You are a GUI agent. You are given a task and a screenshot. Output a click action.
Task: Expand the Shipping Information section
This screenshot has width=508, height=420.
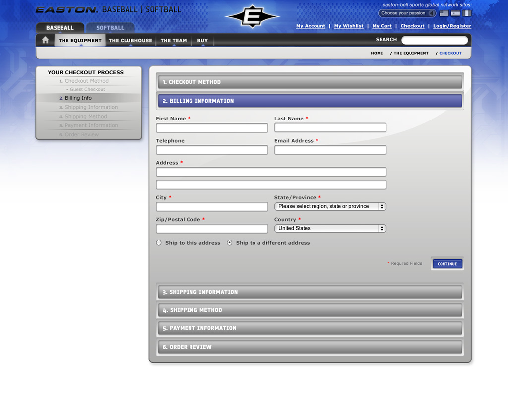coord(310,292)
